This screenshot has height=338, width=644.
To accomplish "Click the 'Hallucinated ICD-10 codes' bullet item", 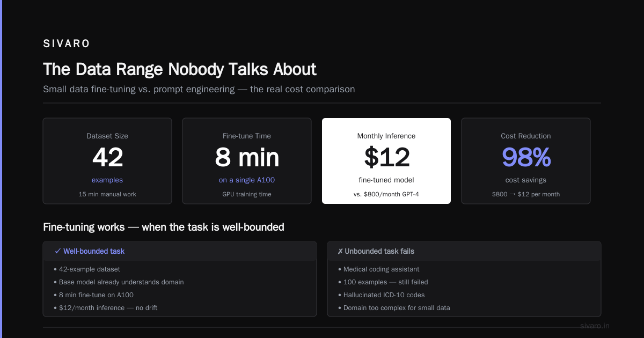I will pyautogui.click(x=382, y=295).
